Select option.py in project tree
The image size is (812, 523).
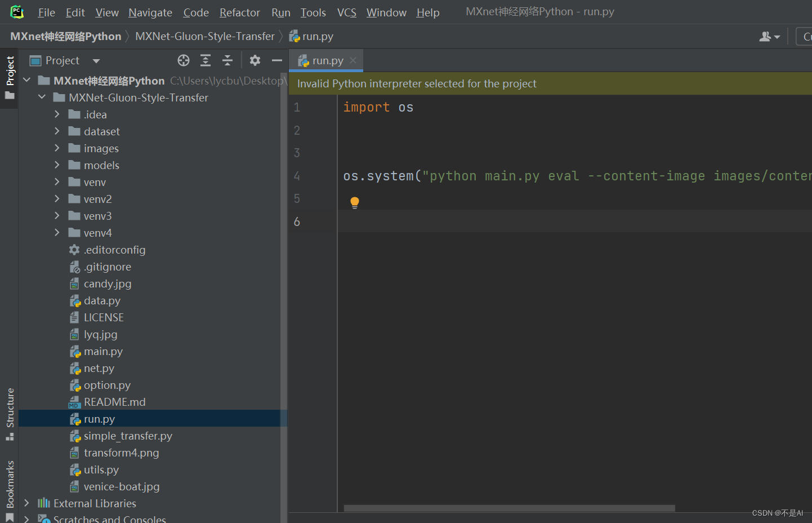coord(107,385)
